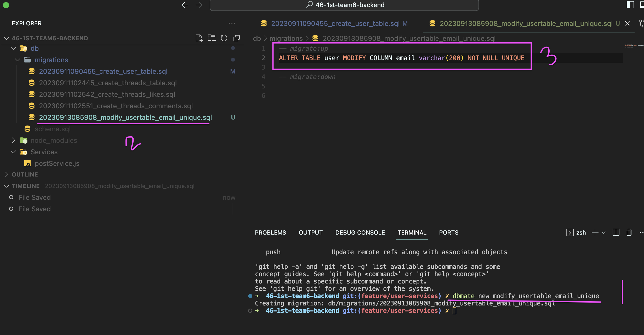Split the terminal panel

616,232
